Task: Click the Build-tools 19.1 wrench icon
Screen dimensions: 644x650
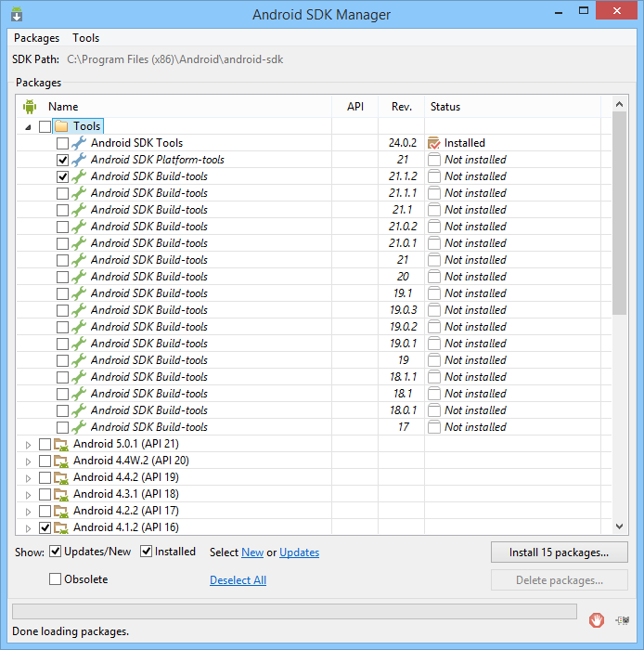Action: pos(79,293)
